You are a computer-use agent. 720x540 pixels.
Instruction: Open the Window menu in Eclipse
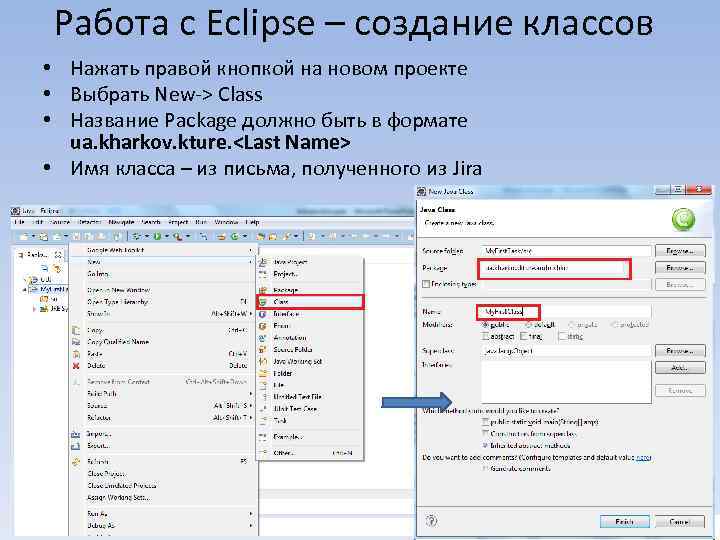226,222
